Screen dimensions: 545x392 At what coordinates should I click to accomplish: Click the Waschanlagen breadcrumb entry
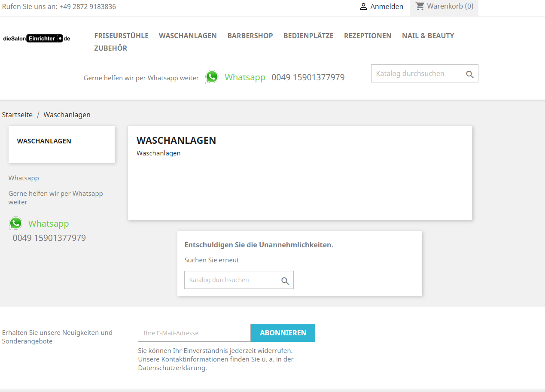click(67, 115)
